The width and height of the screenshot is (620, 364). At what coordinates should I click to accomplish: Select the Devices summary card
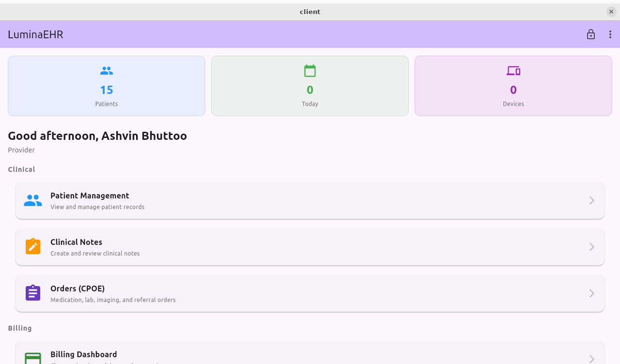click(x=513, y=86)
